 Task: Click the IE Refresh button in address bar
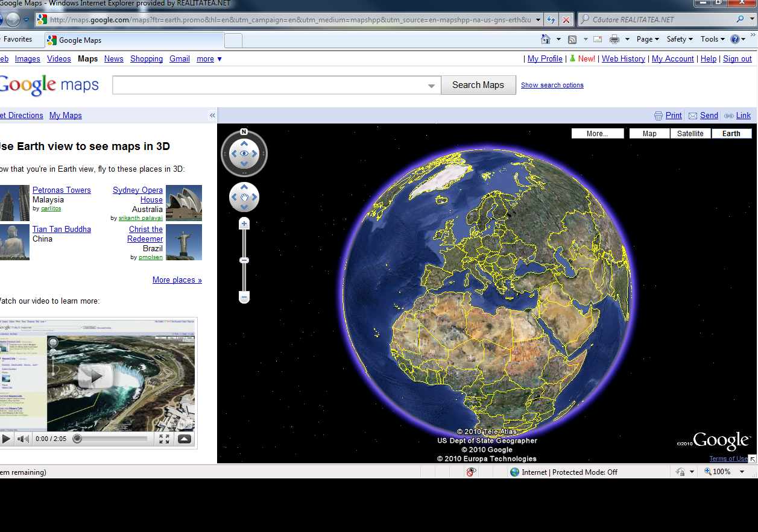coord(551,20)
